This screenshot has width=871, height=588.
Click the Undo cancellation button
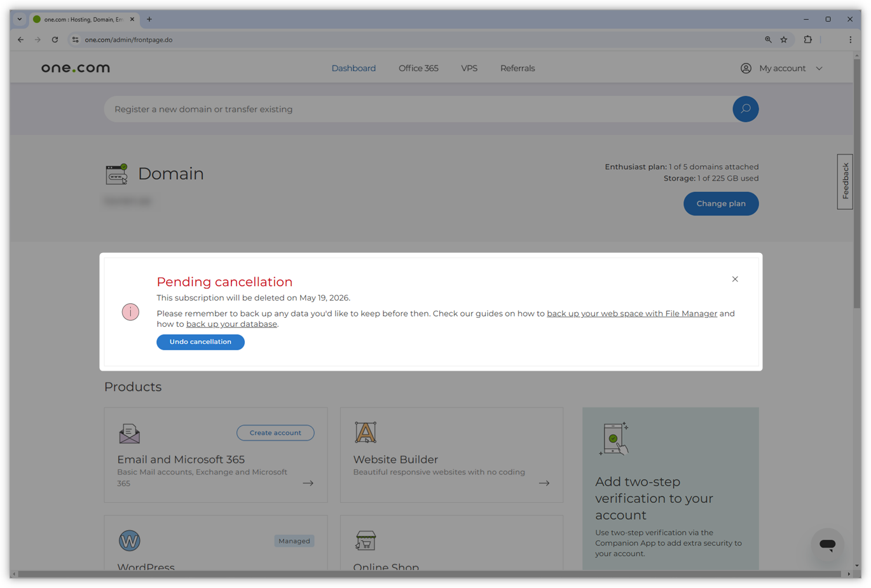click(200, 342)
